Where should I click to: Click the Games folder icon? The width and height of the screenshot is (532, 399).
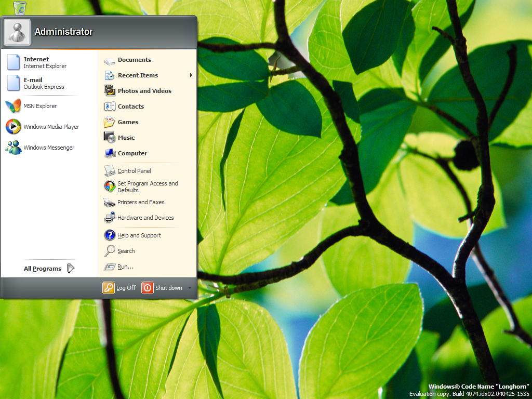point(110,122)
